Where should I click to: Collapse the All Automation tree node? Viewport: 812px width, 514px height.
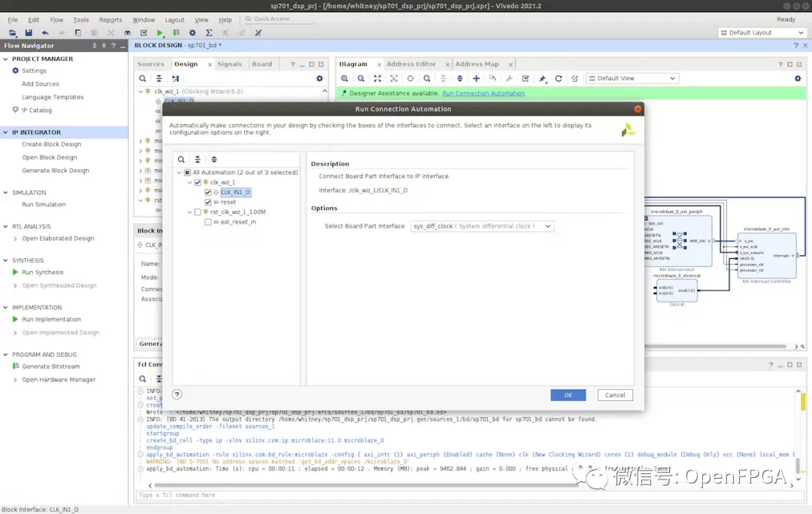(180, 172)
